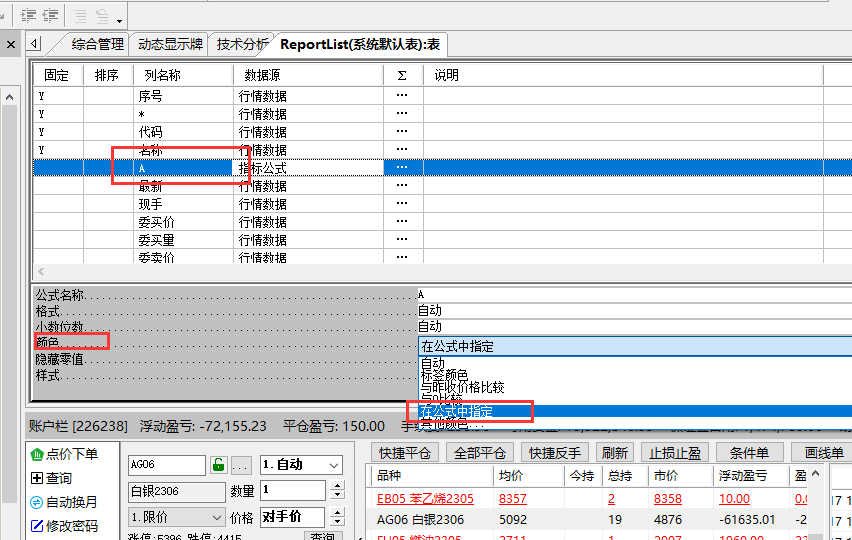The width and height of the screenshot is (852, 540).
Task: Click the tab scroll-left arrow
Action: (34, 43)
